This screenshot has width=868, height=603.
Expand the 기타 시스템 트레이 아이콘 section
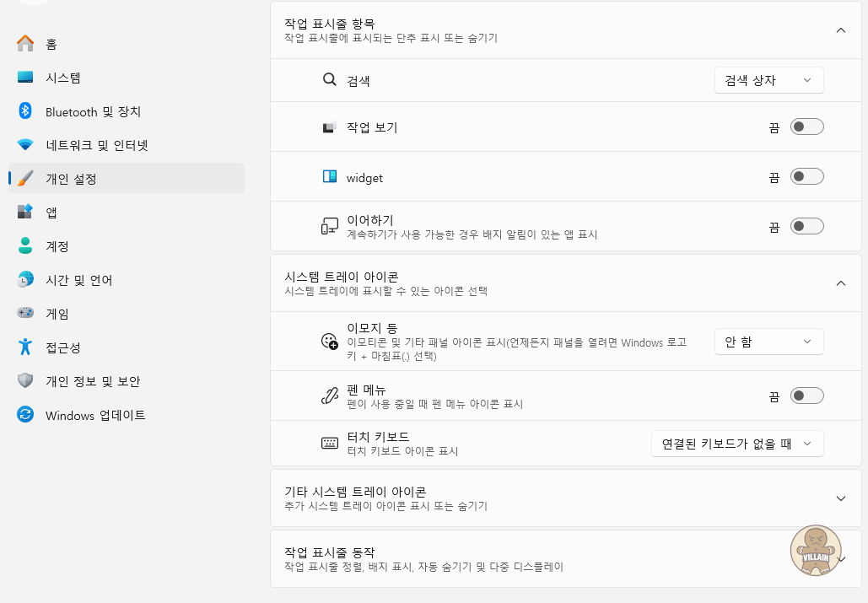(566, 498)
